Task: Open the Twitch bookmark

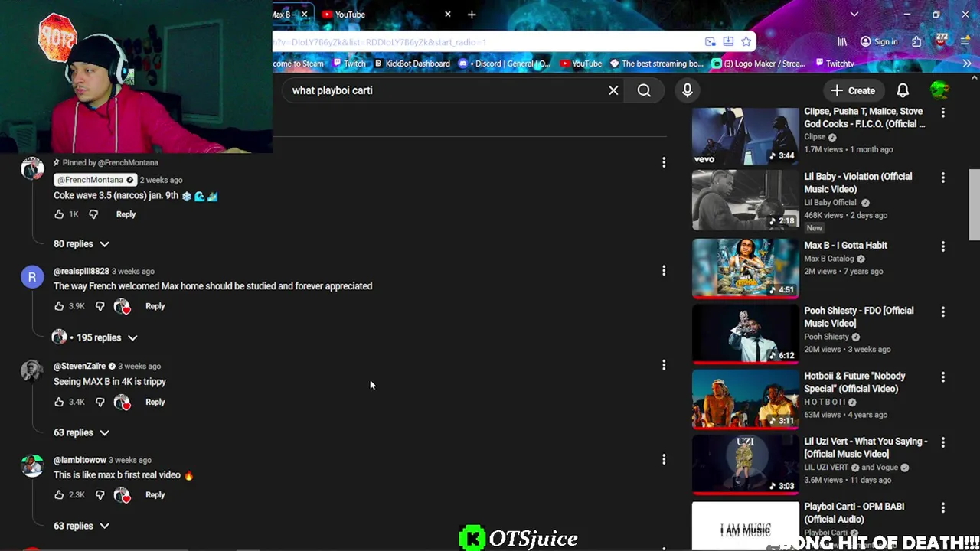Action: (x=348, y=64)
